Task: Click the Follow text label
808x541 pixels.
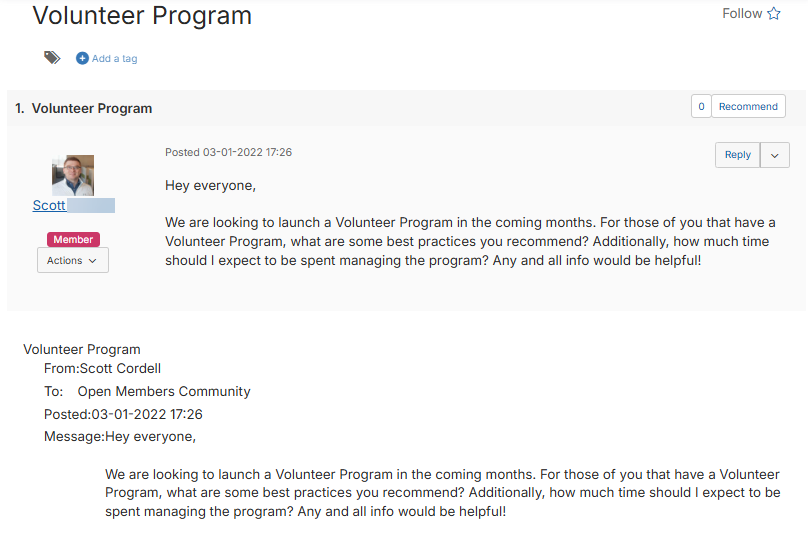Action: pyautogui.click(x=742, y=13)
